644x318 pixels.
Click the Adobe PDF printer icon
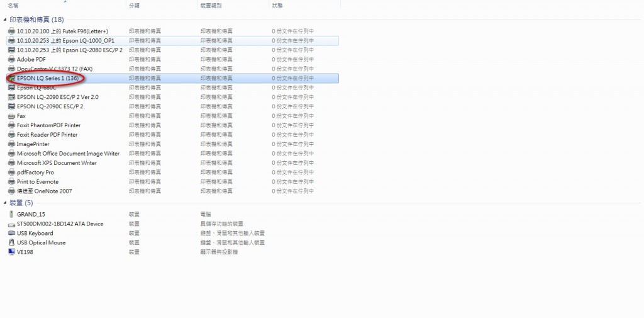click(x=11, y=59)
